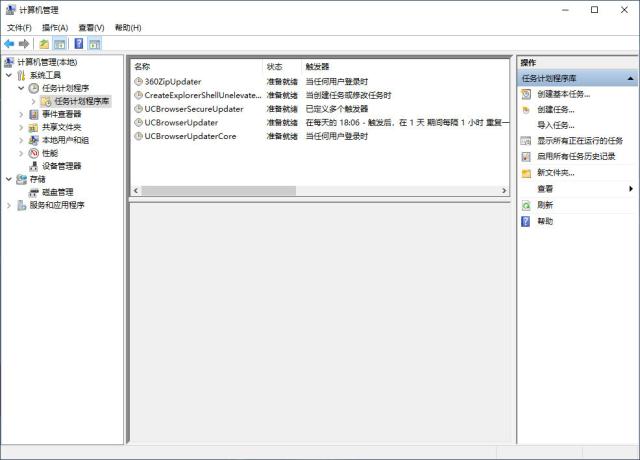Select 磁盘管理 under 存储

[x=58, y=192]
